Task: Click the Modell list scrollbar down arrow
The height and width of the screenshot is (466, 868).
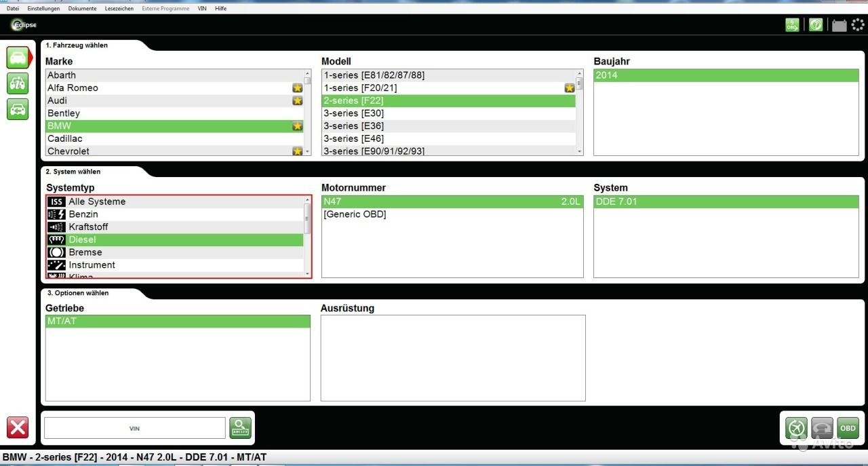Action: (580, 152)
